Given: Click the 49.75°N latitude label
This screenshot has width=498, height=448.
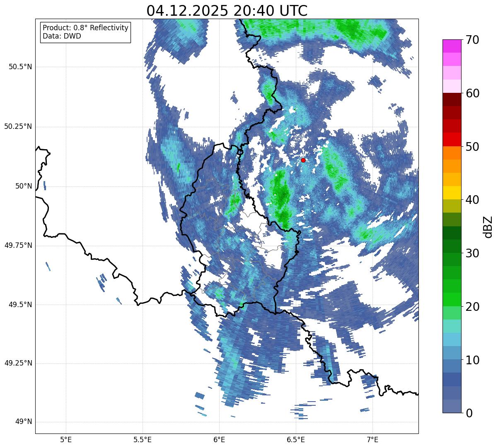Looking at the screenshot, I should 18,245.
